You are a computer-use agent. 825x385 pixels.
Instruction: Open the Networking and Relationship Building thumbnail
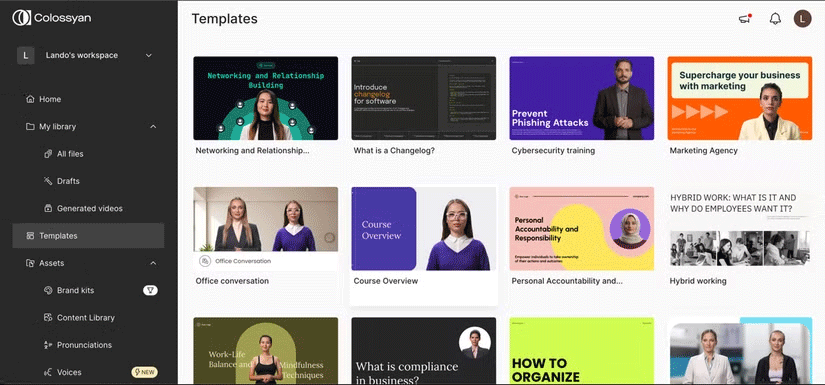point(266,98)
